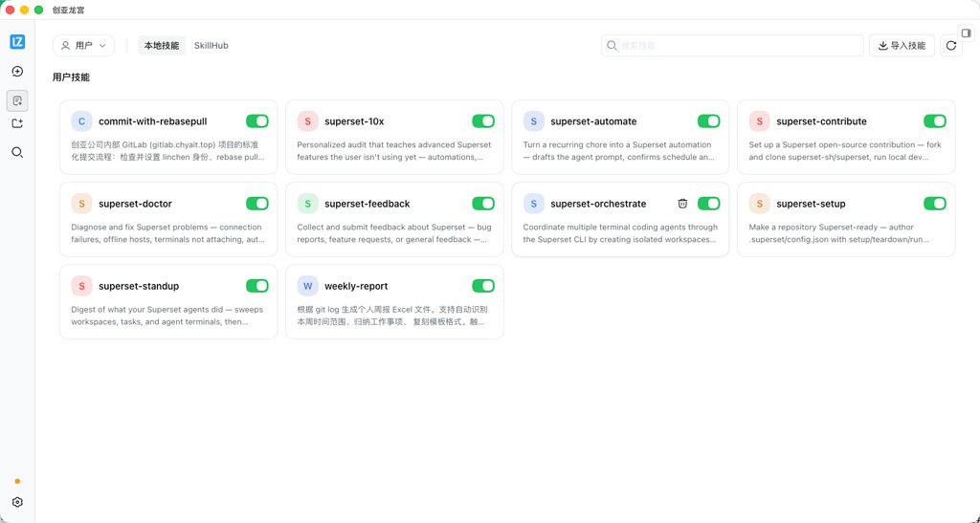980x523 pixels.
Task: Open the superset-doctor skill title
Action: 135,204
